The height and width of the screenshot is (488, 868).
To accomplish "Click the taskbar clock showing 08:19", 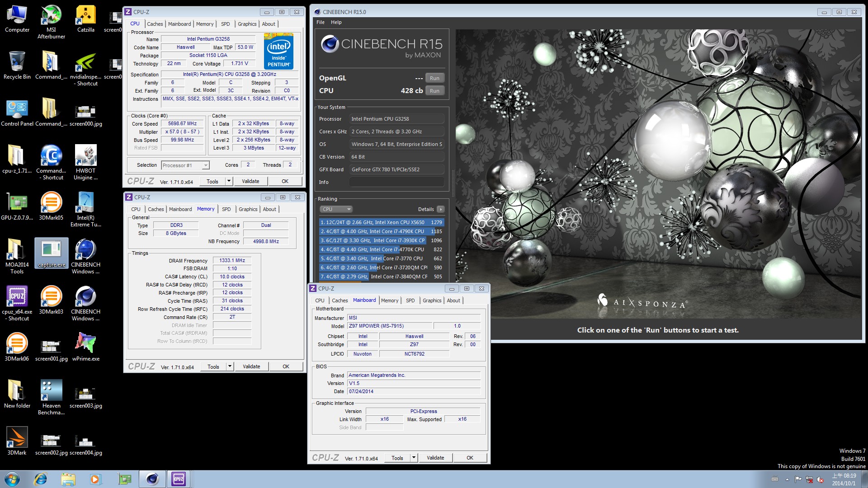I will coord(844,479).
